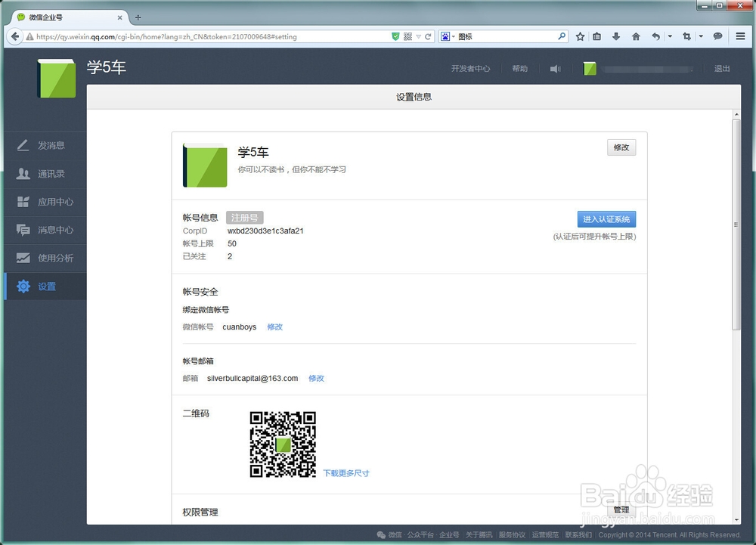
Task: Click the account avatar icon in header
Action: pyautogui.click(x=590, y=69)
